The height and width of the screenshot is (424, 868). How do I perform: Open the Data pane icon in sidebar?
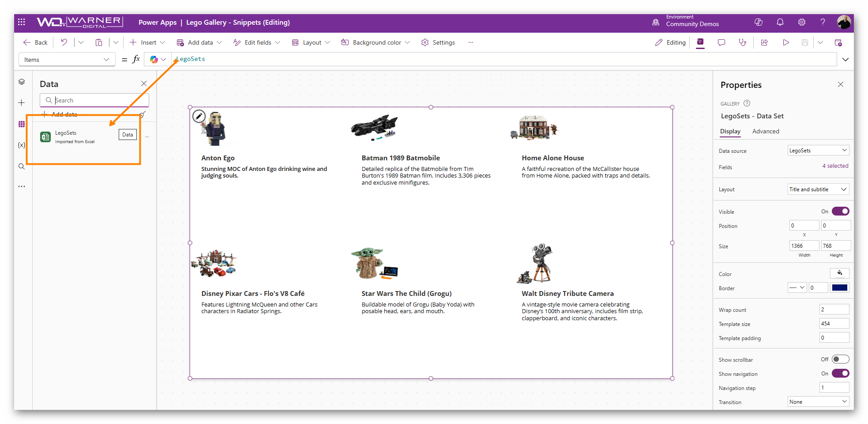click(22, 124)
